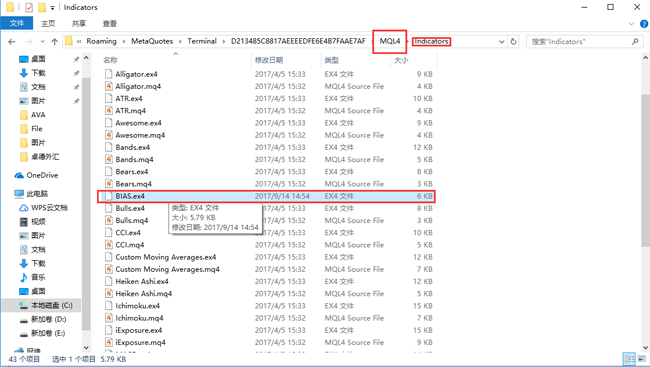The width and height of the screenshot is (650, 367).
Task: Expand the address bar history dropdown
Action: (x=502, y=41)
